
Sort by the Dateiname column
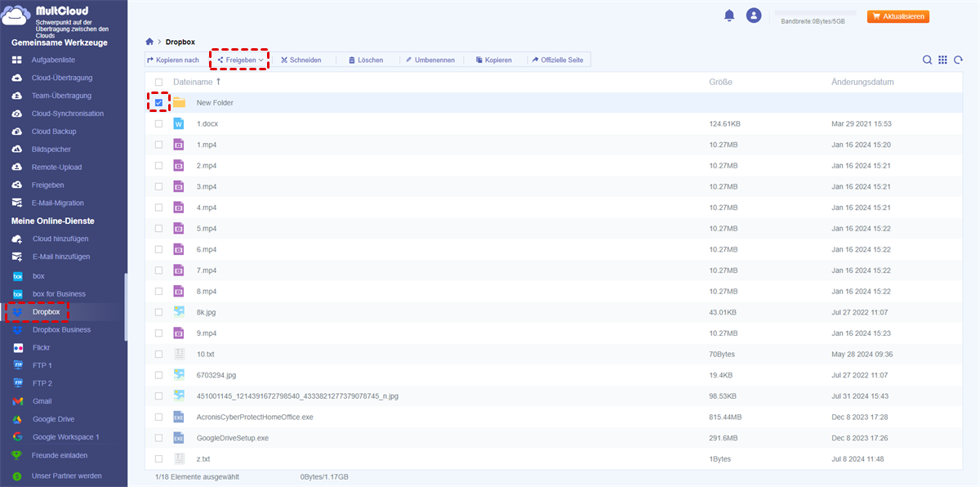[193, 82]
